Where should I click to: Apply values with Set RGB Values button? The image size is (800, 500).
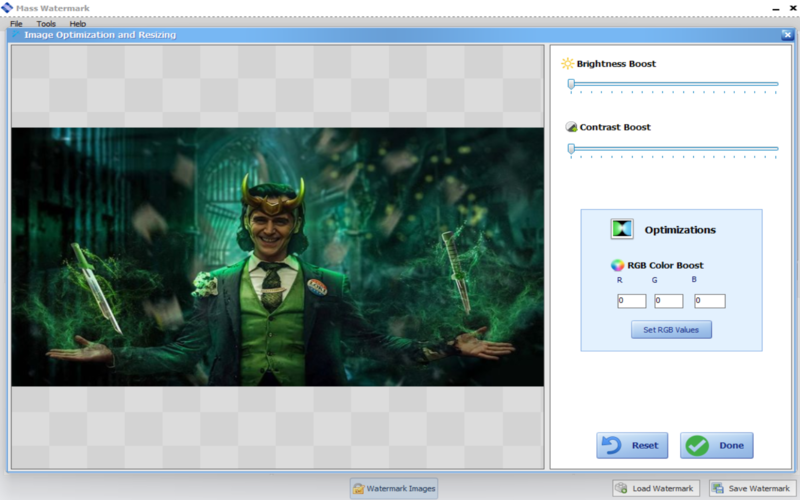[671, 330]
